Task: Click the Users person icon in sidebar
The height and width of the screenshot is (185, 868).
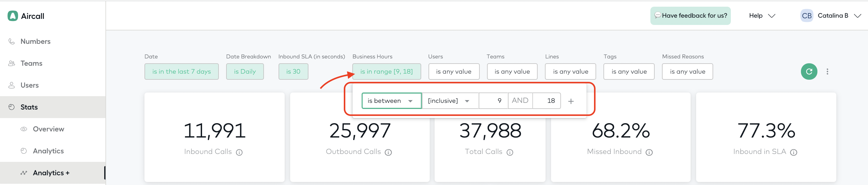Action: (x=12, y=85)
